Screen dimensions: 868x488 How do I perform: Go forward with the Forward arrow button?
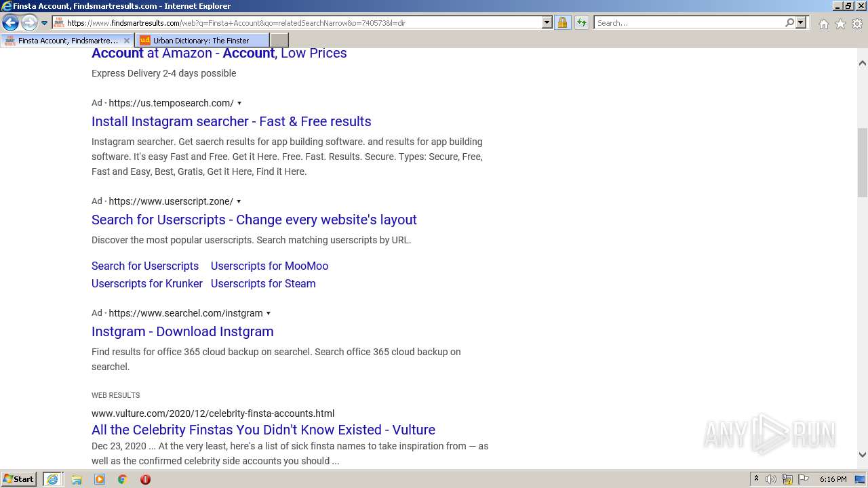29,23
